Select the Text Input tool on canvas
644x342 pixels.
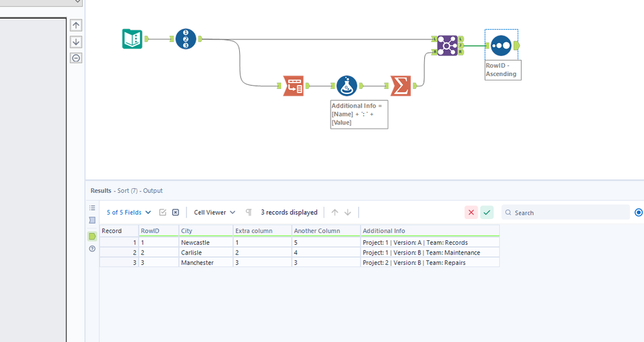pos(132,39)
